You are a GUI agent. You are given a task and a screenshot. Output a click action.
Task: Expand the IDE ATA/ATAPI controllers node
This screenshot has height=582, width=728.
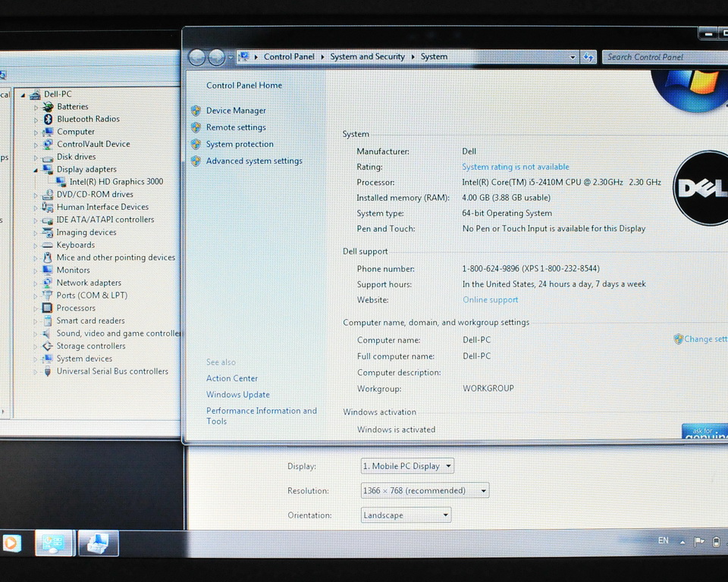pyautogui.click(x=36, y=221)
